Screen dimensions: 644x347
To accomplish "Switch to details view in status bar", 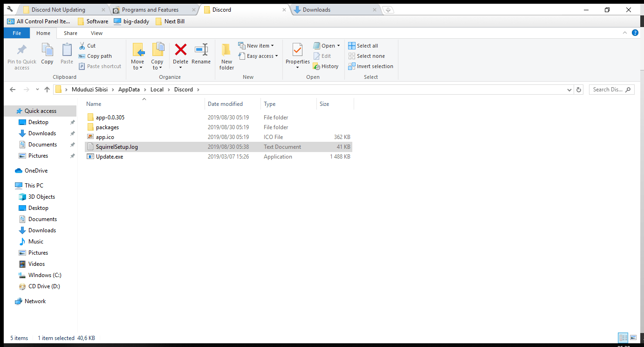I will 623,338.
